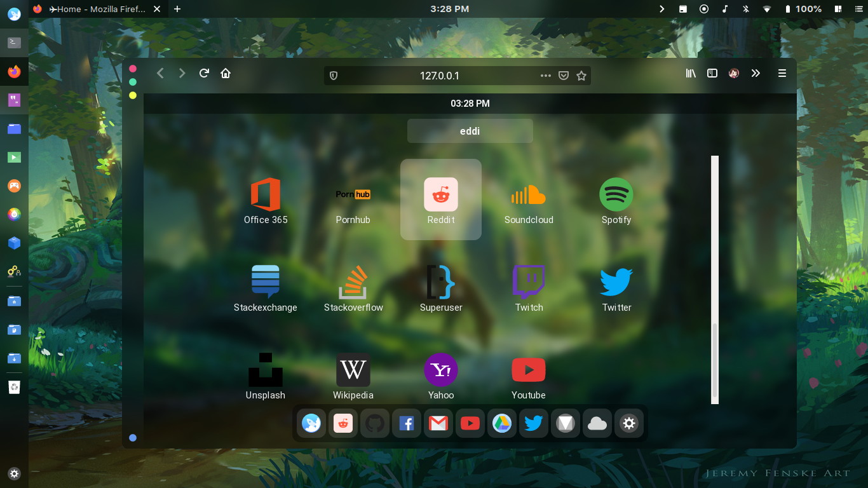Viewport: 868px width, 488px height.
Task: Click the green window control dot
Action: [133, 82]
